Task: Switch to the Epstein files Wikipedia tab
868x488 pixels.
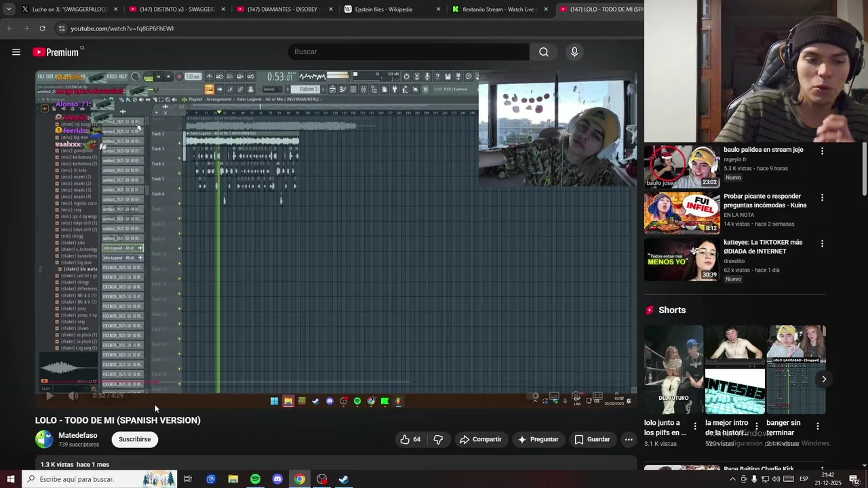Action: click(392, 9)
